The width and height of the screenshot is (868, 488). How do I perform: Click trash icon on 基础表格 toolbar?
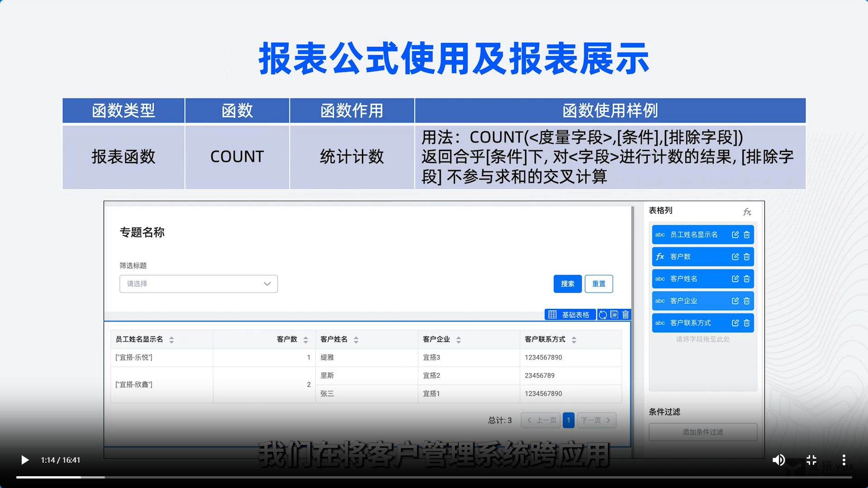[626, 314]
